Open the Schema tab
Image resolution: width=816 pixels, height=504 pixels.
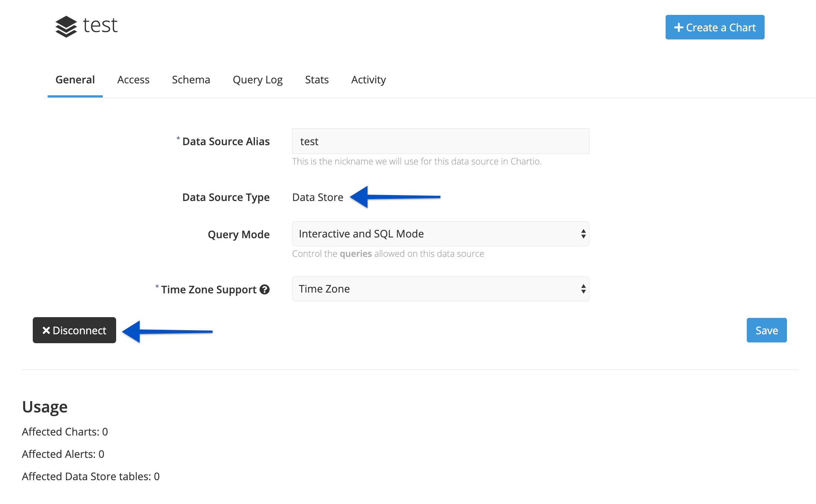[191, 80]
